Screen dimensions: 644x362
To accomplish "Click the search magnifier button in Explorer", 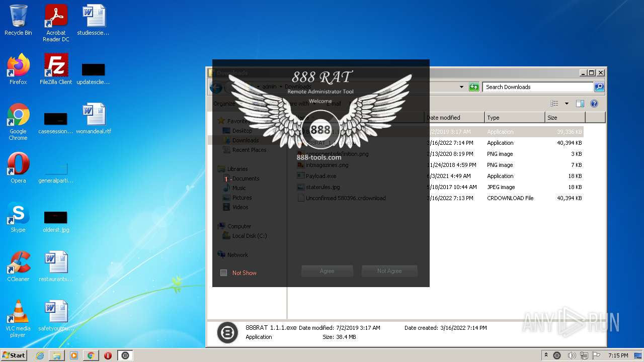I will (x=599, y=87).
